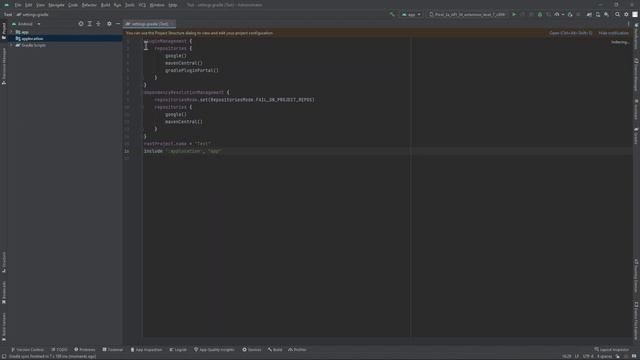
Task: Open the Pixel device selector dropdown
Action: tap(467, 14)
